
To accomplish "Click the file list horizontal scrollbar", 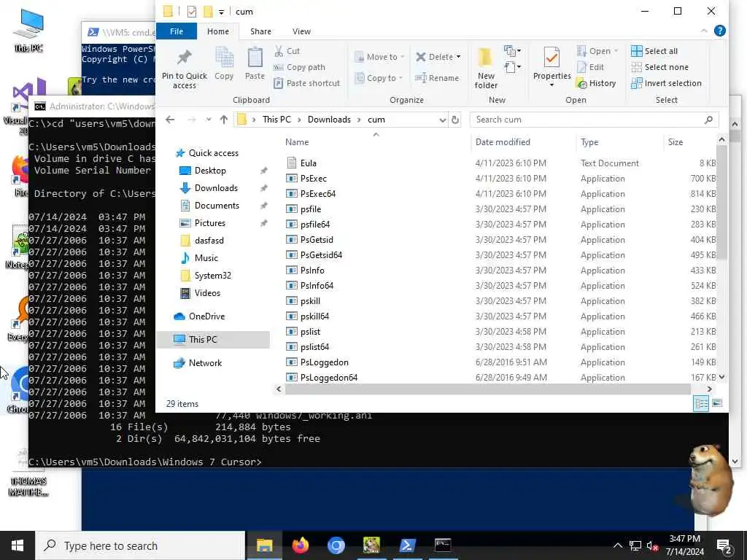I will tap(488, 389).
